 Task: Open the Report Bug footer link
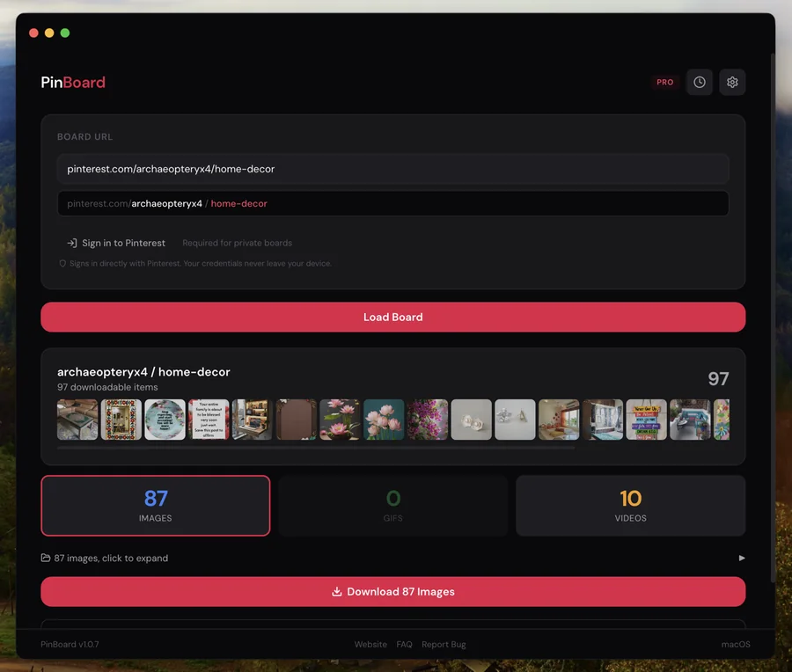point(444,644)
